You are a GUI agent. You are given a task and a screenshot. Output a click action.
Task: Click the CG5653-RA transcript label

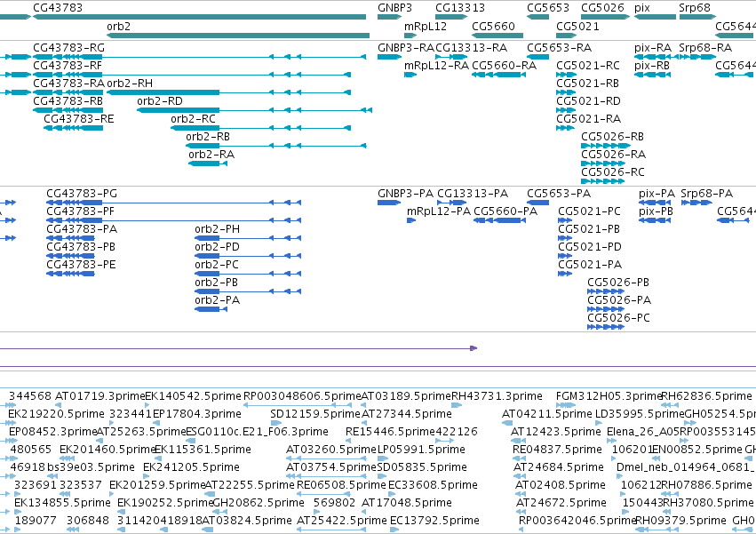(x=560, y=48)
